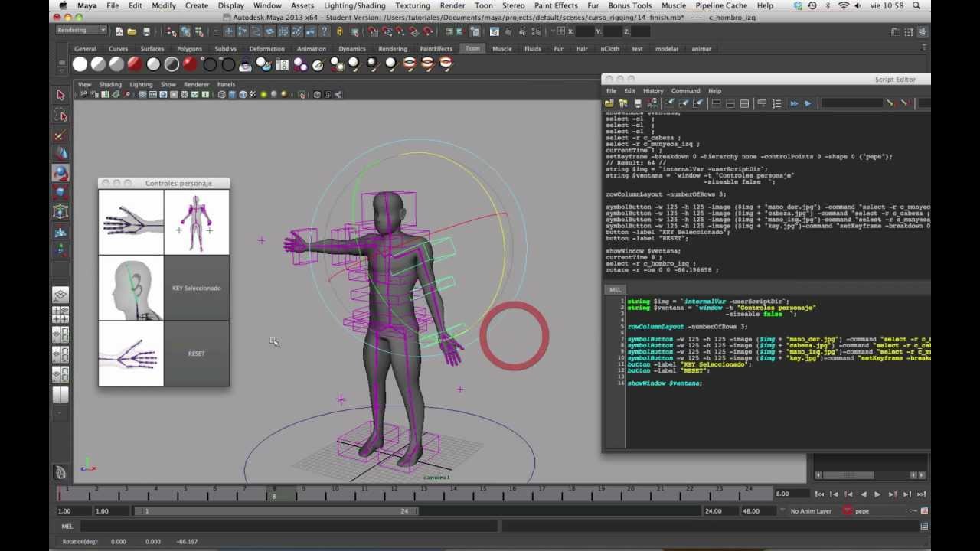Open History menu in Script Editor

click(653, 90)
